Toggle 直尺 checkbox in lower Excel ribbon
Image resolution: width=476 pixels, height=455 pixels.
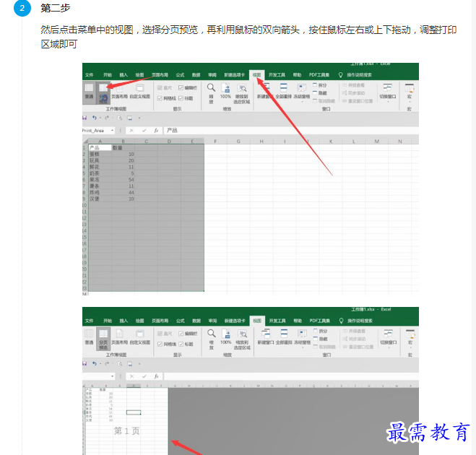[x=160, y=334]
